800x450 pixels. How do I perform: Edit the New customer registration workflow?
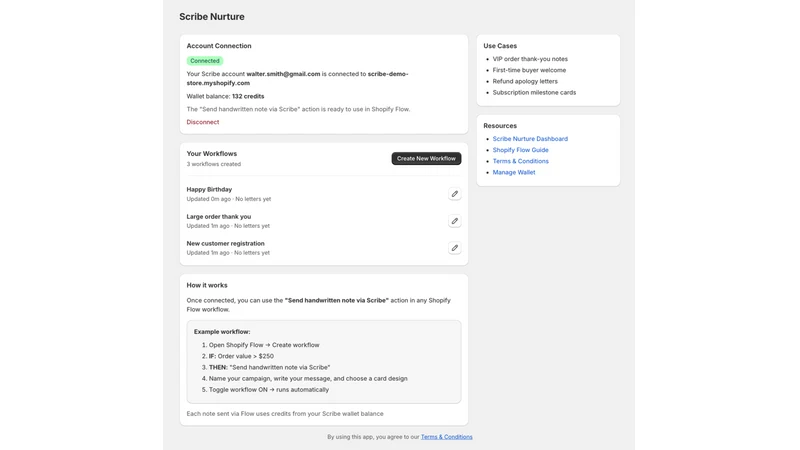coord(454,248)
